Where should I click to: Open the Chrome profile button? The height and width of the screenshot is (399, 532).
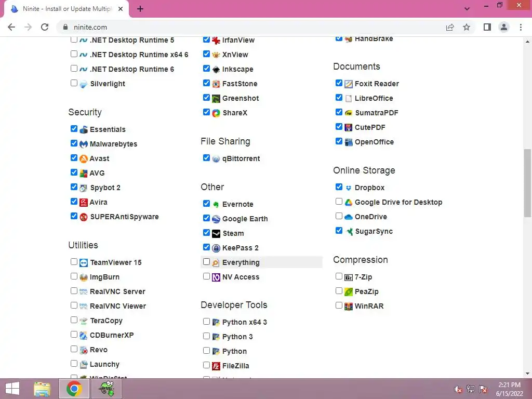504,27
